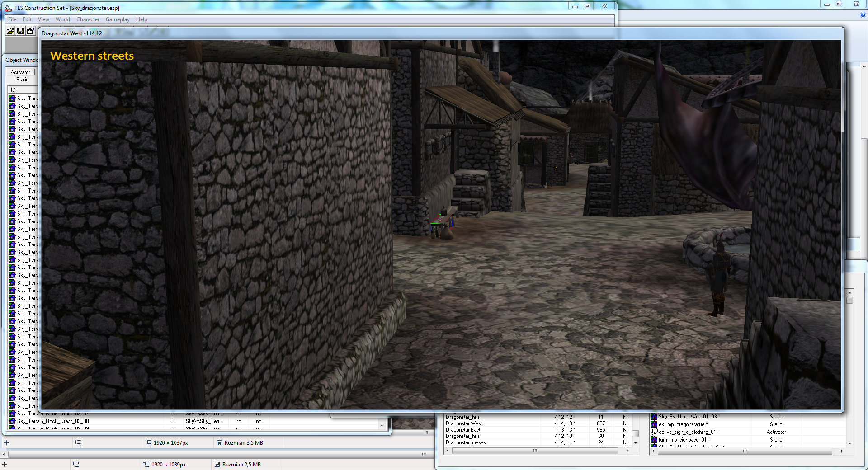Image resolution: width=868 pixels, height=470 pixels.
Task: Click the move cursor icon in upper status bar
Action: pos(6,443)
